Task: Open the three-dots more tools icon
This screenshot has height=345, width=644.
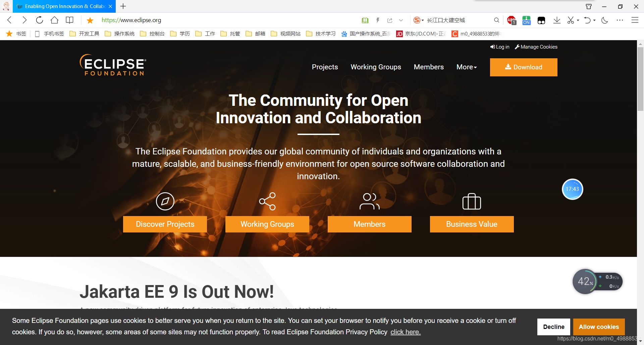Action: (x=620, y=20)
